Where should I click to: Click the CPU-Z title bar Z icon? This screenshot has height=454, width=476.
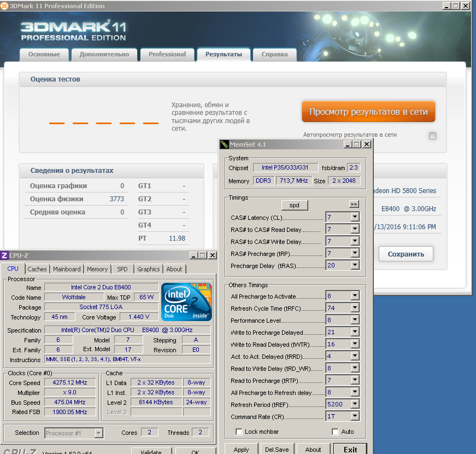tap(4, 255)
